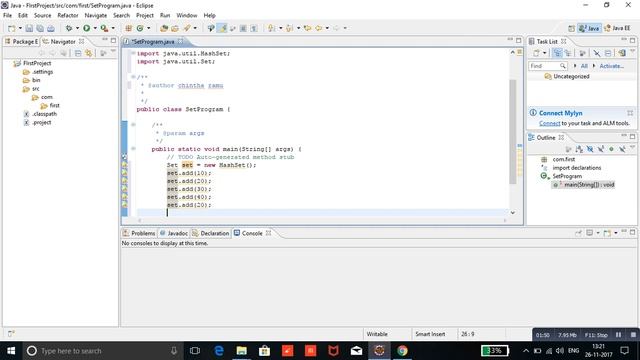Toggle Sort alphabetically in the Outline view
This screenshot has height=360, width=640.
579,149
